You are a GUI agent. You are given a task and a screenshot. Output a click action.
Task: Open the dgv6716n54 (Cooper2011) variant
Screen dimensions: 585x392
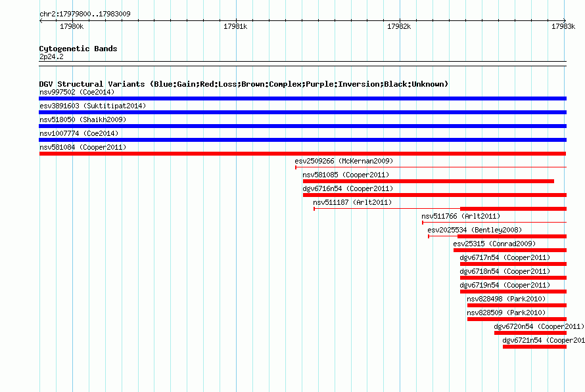coord(348,188)
